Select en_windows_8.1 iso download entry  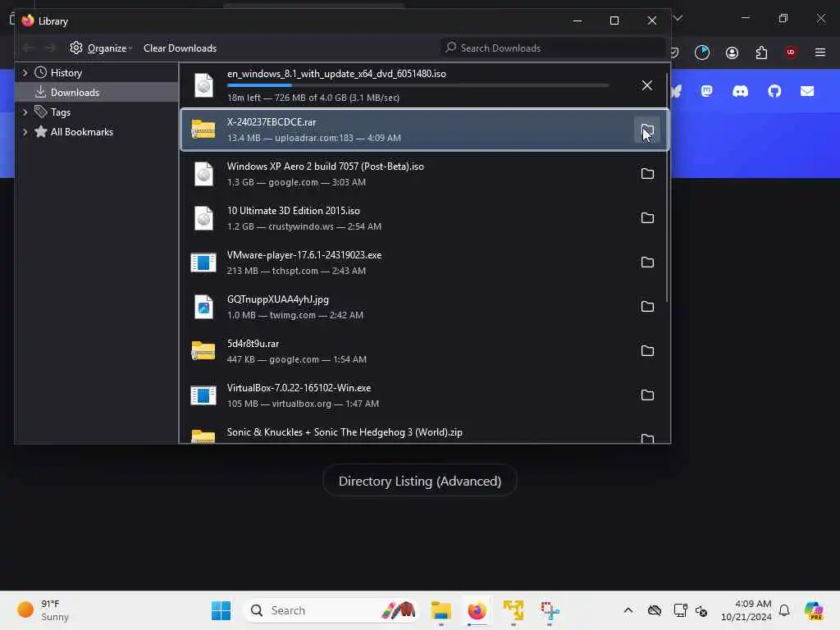click(424, 85)
